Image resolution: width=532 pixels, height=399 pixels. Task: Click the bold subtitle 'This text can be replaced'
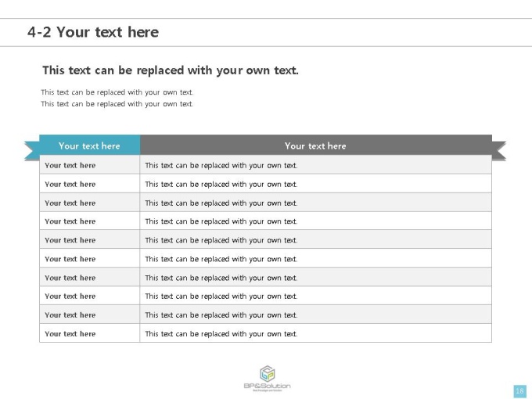(171, 70)
